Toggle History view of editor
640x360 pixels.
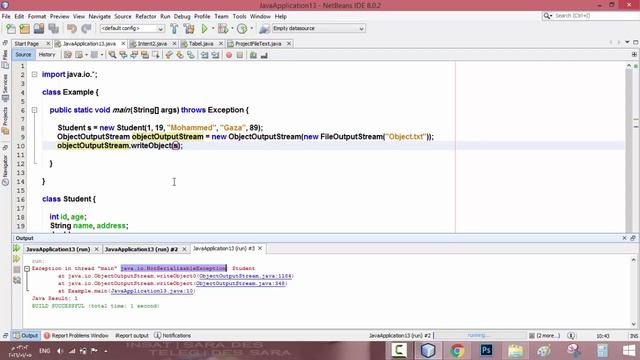tap(47, 55)
